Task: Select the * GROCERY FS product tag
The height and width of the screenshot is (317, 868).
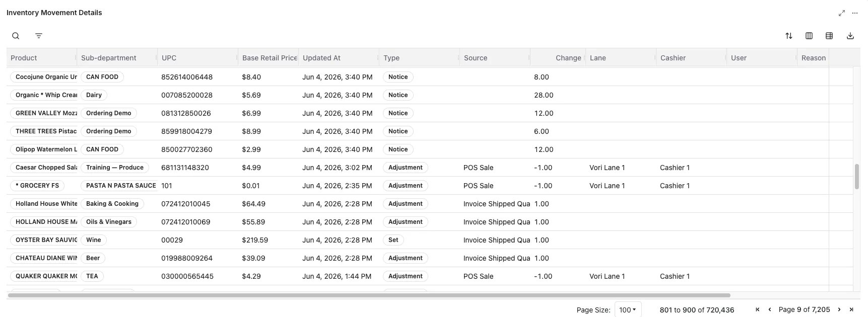Action: click(37, 186)
